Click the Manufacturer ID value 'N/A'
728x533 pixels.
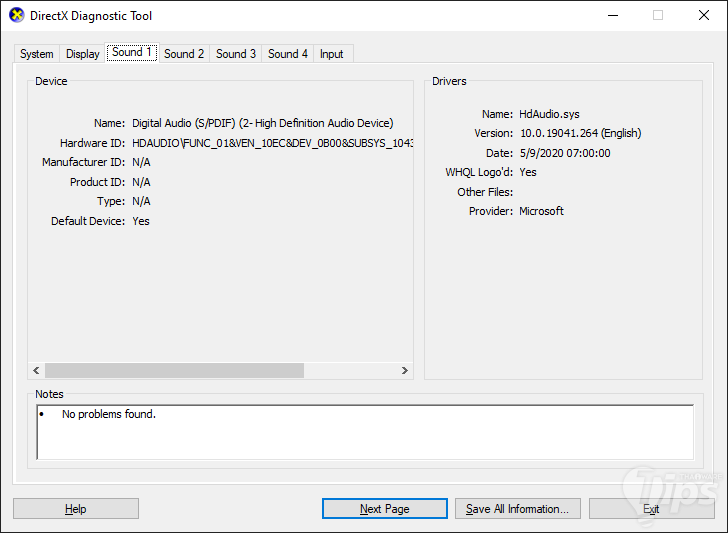141,162
